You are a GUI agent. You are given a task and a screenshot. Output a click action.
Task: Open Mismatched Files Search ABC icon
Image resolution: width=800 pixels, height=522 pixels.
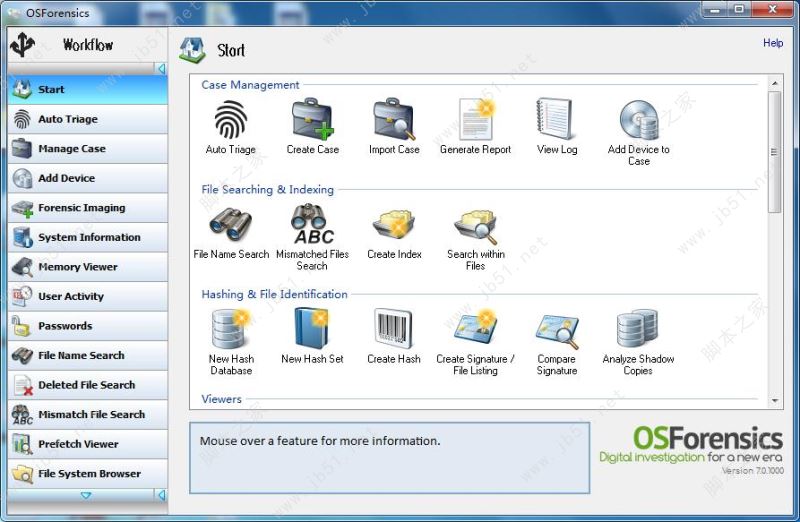[x=312, y=225]
